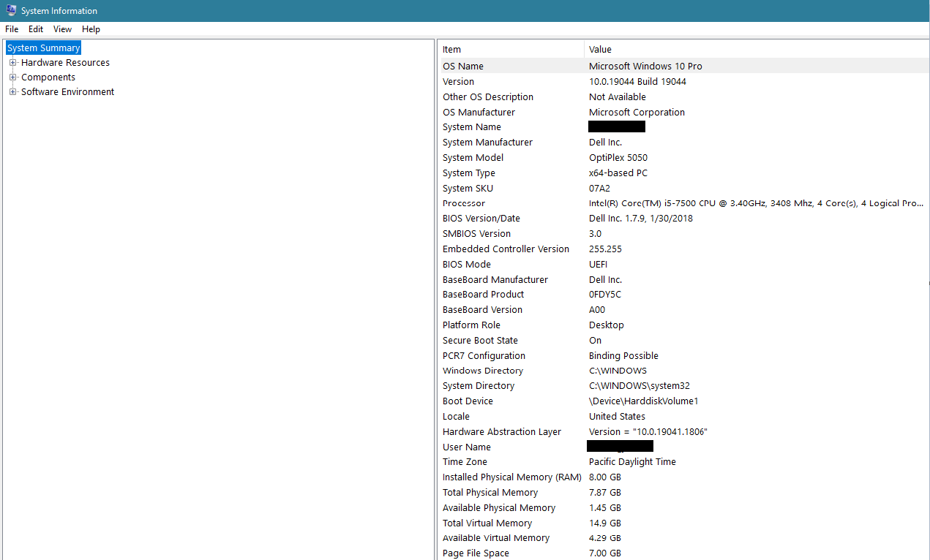
Task: Click the Microsoft Corporation value
Action: [x=637, y=113]
